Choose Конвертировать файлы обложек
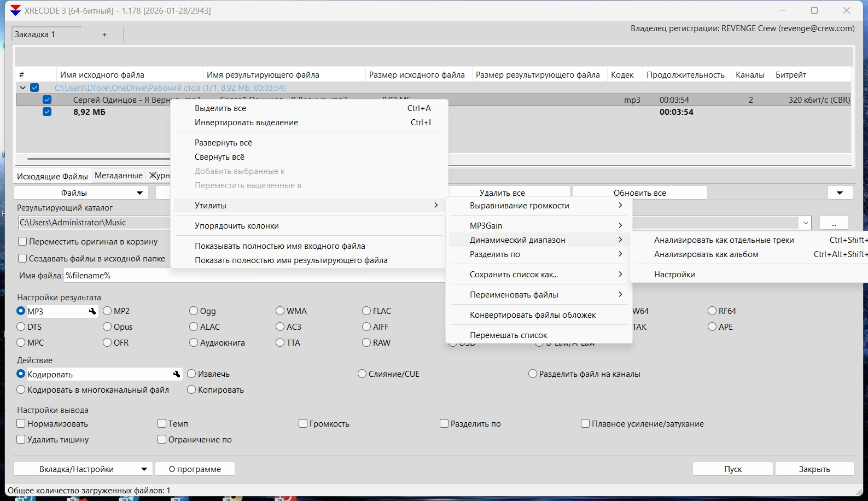Image resolution: width=868 pixels, height=501 pixels. click(x=539, y=314)
